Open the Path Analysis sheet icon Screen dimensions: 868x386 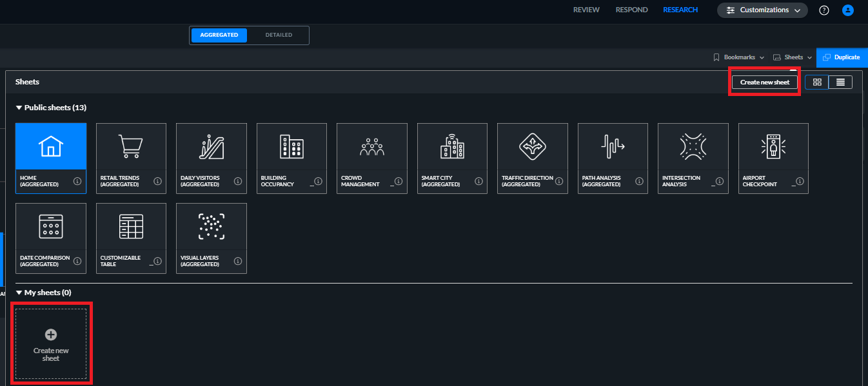(x=613, y=147)
